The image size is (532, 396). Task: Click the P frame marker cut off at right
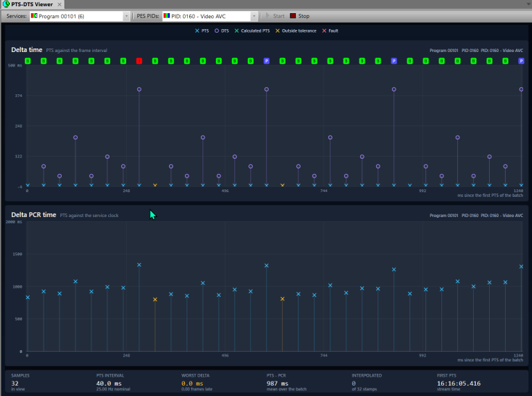pyautogui.click(x=521, y=61)
